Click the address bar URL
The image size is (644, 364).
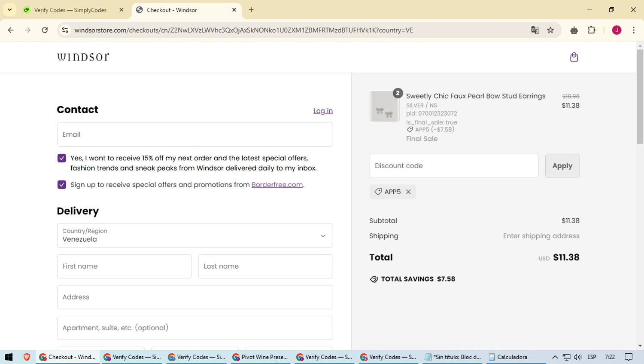click(243, 30)
